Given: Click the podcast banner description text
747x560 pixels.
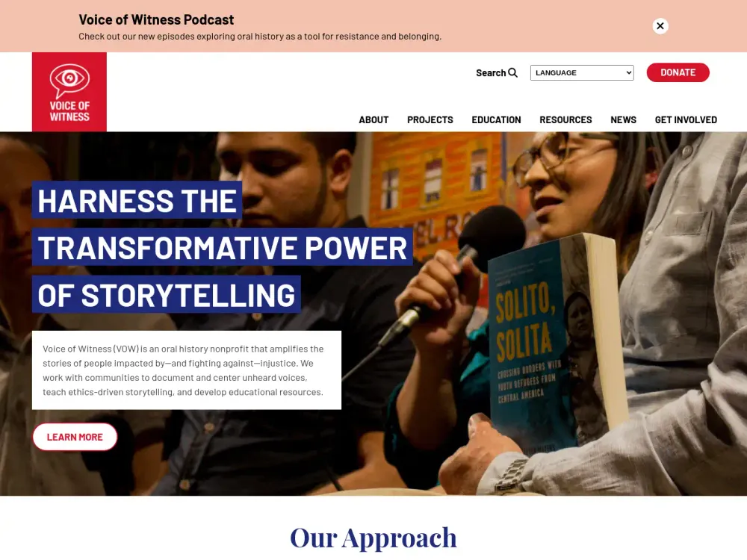Looking at the screenshot, I should pyautogui.click(x=260, y=36).
